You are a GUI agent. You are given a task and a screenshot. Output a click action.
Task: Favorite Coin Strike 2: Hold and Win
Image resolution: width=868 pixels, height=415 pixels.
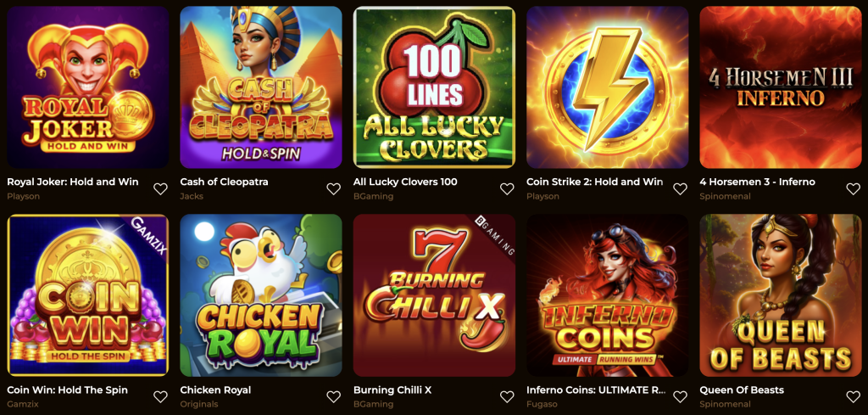681,189
